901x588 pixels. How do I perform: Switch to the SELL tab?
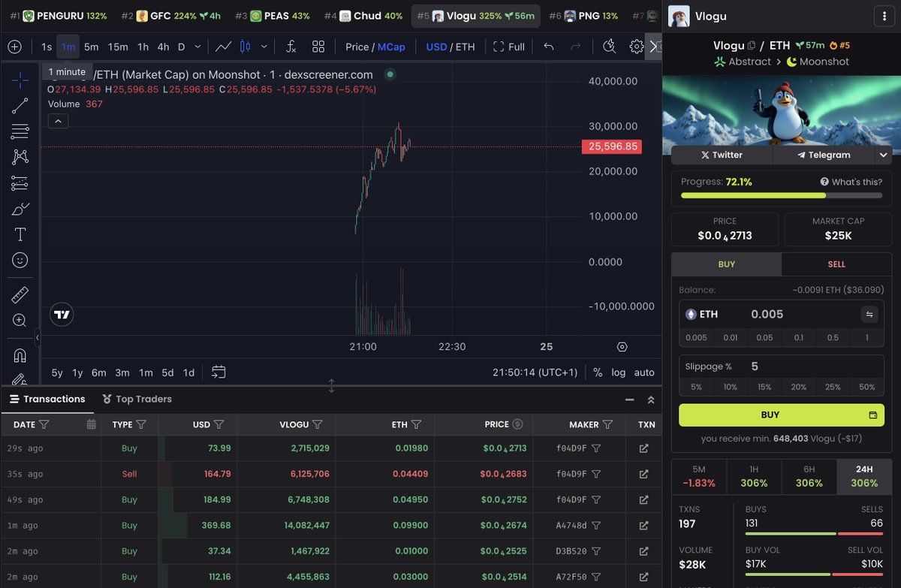pos(836,264)
